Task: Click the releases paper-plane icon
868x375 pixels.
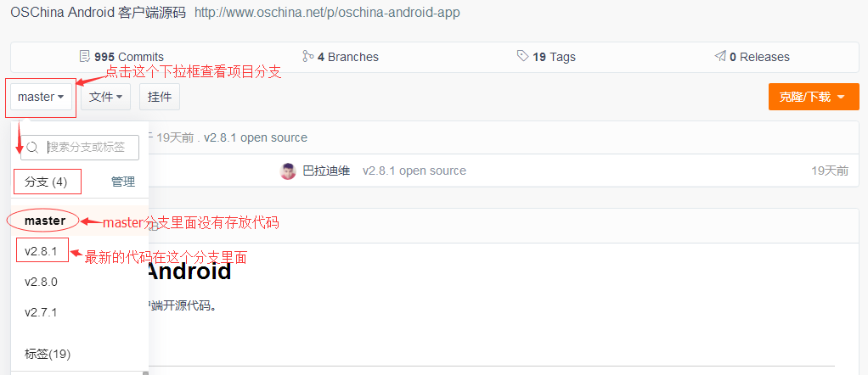Action: click(719, 56)
